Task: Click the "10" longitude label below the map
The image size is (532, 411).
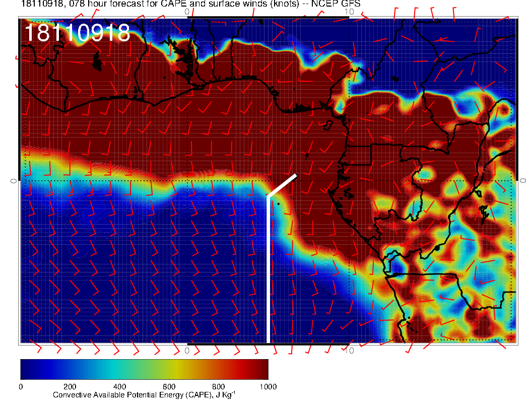Action: click(x=350, y=350)
